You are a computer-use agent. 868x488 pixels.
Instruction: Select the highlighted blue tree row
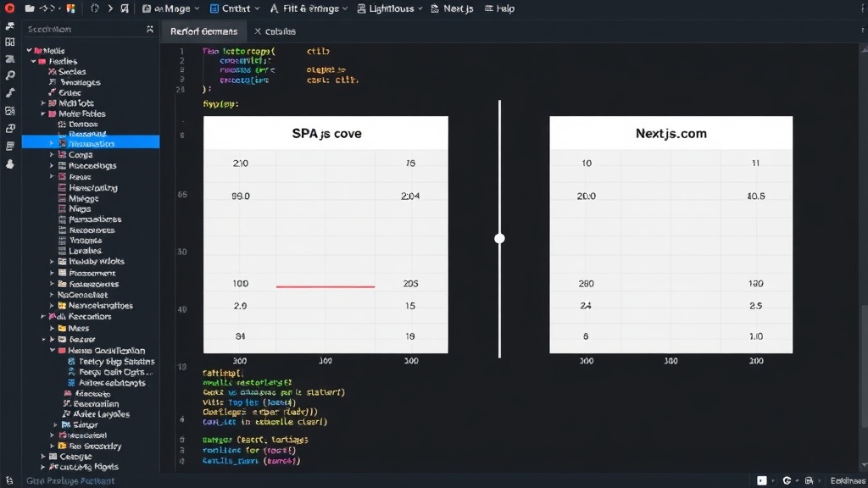pos(91,144)
